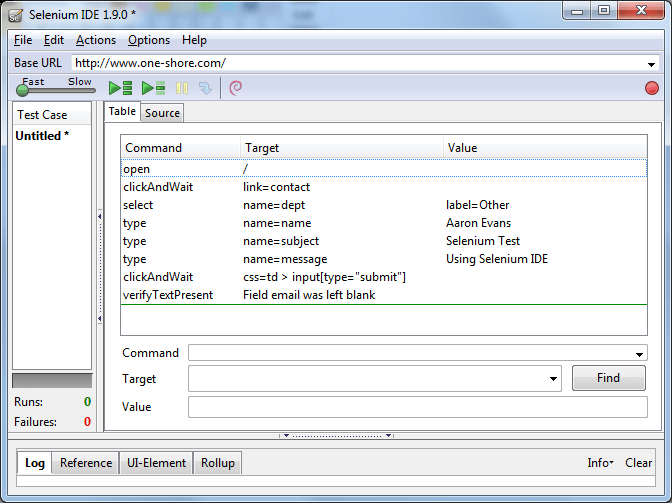672x503 pixels.
Task: Click Play current test case icon
Action: coord(153,88)
